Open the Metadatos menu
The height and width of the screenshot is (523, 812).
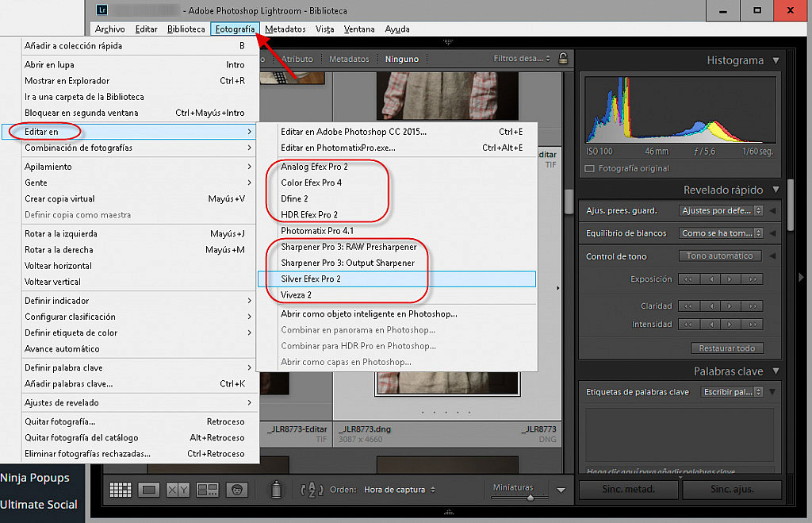point(285,29)
